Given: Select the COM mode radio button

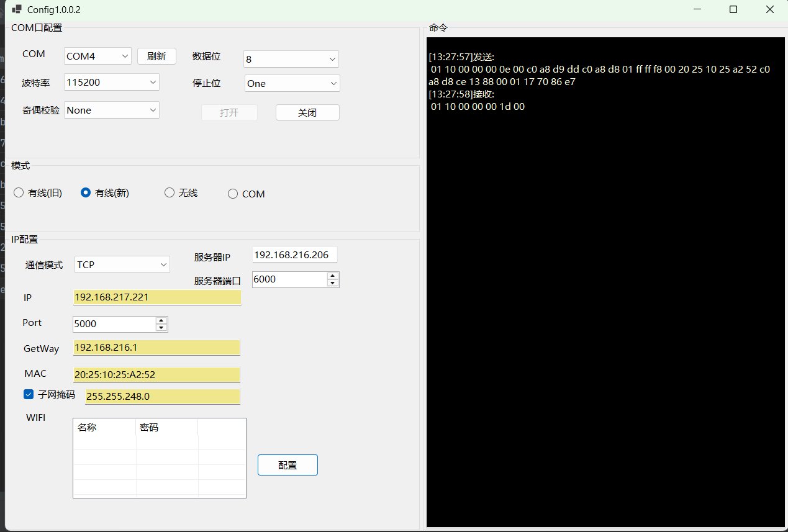Looking at the screenshot, I should tap(233, 194).
